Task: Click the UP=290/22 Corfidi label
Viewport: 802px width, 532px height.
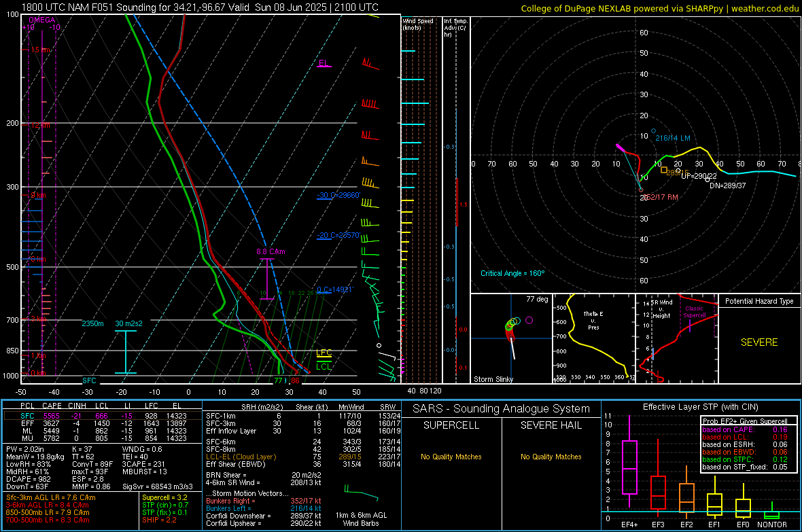Action: pyautogui.click(x=699, y=176)
